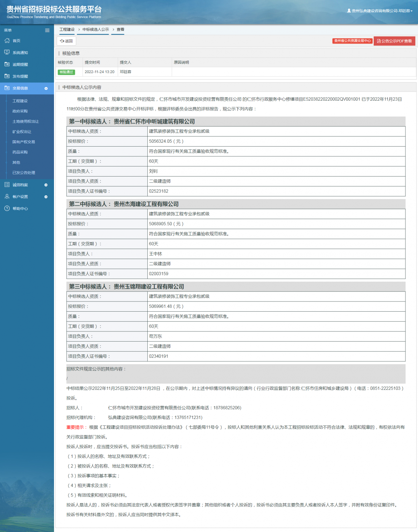This screenshot has height=532, width=418.
Task: Click heading 第一中标候选人 贵州省仁怀市中昕城建筑有限公司
Action: click(132, 122)
